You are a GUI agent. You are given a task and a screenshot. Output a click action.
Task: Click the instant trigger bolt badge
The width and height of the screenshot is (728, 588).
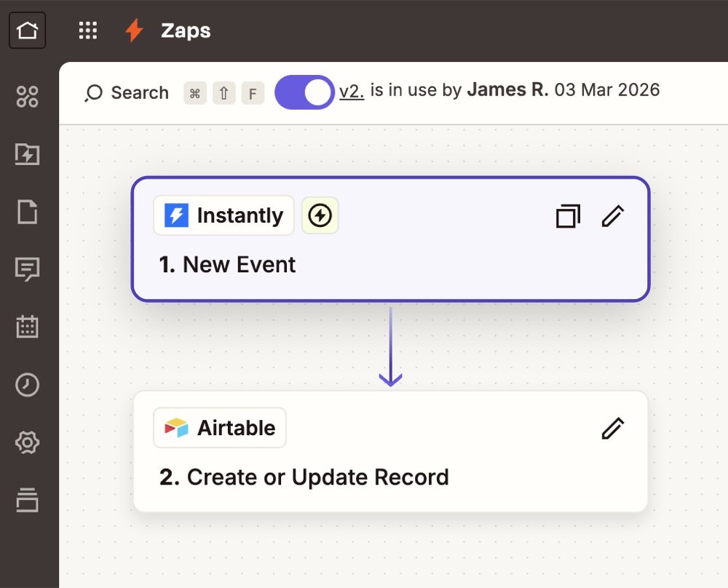[320, 215]
